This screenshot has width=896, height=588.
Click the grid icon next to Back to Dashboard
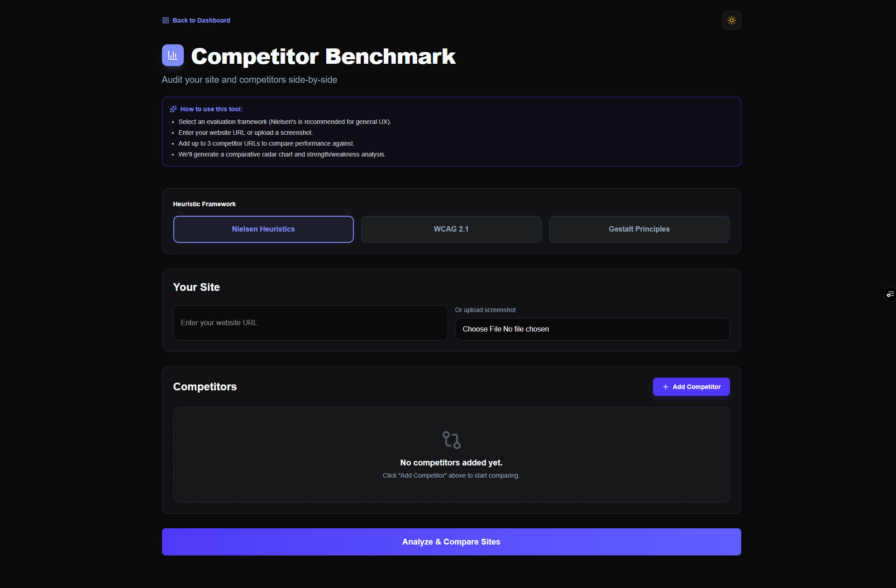click(x=166, y=20)
